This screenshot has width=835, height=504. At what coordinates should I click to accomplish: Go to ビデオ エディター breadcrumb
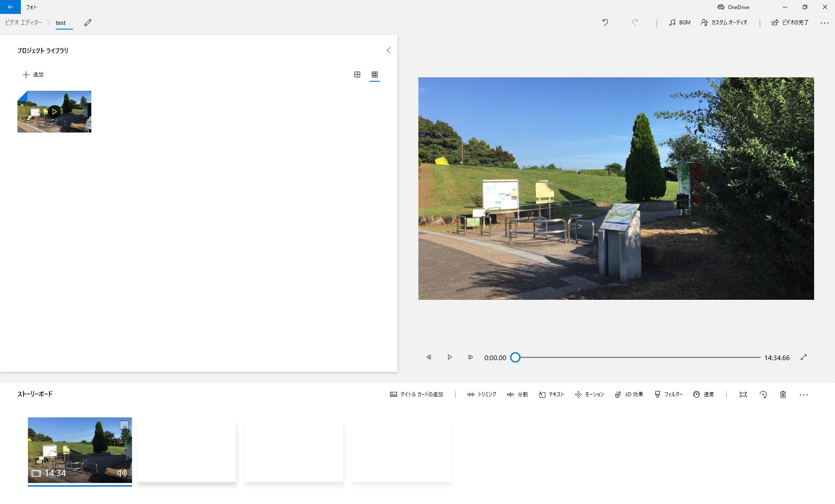(x=23, y=23)
